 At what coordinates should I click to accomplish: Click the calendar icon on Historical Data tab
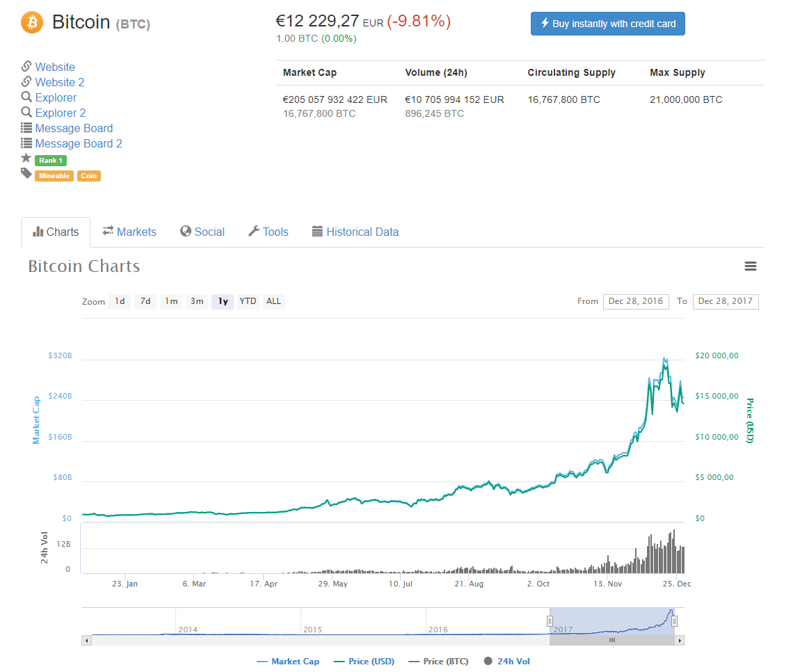click(317, 231)
